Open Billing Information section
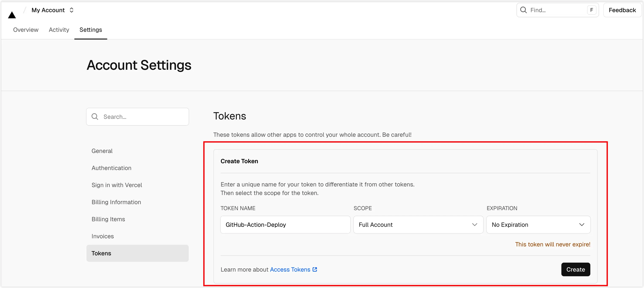The height and width of the screenshot is (288, 644). click(x=116, y=202)
